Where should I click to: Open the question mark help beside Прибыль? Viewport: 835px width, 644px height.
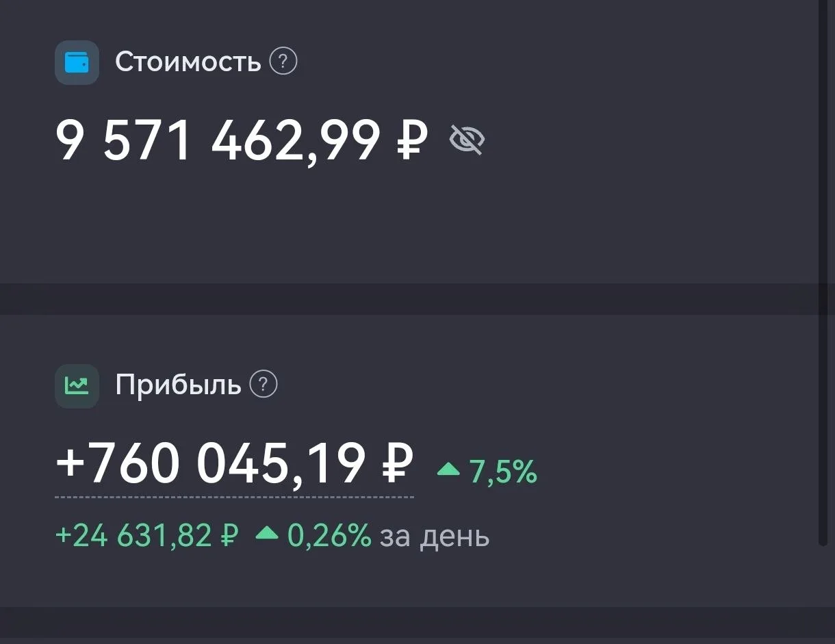click(264, 385)
